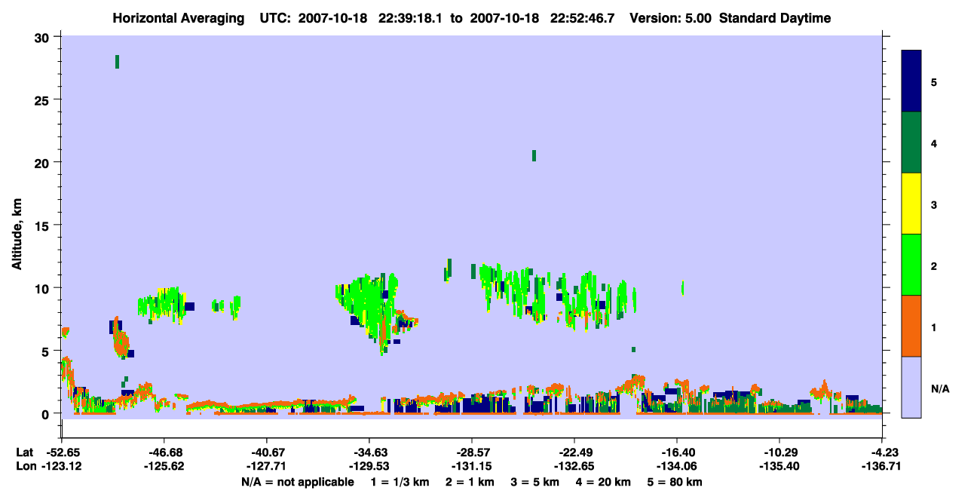Click the 15 altitude tick label
Image resolution: width=980 pixels, height=503 pixels.
(44, 225)
